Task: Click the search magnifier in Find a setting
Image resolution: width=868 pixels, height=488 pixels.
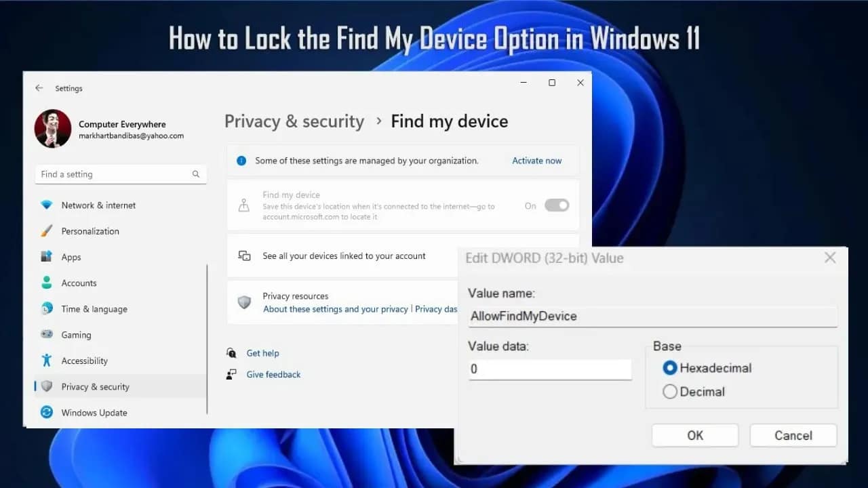Action: [x=195, y=174]
